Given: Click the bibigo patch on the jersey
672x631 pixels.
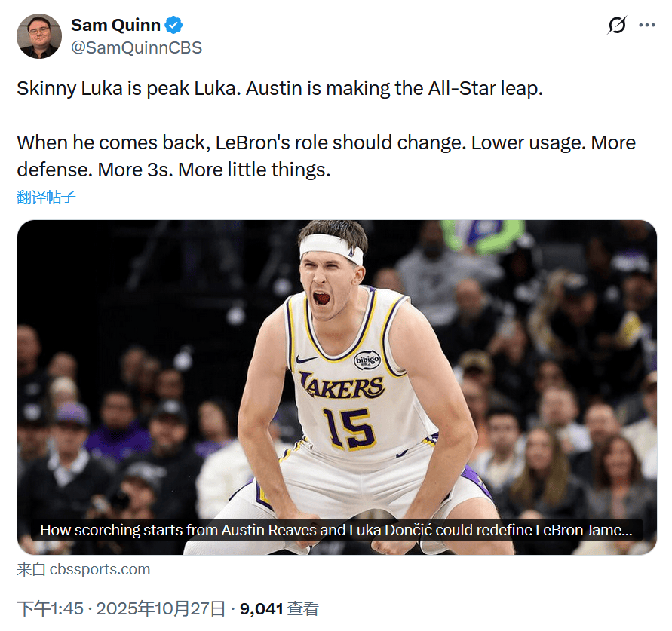Looking at the screenshot, I should pyautogui.click(x=367, y=360).
